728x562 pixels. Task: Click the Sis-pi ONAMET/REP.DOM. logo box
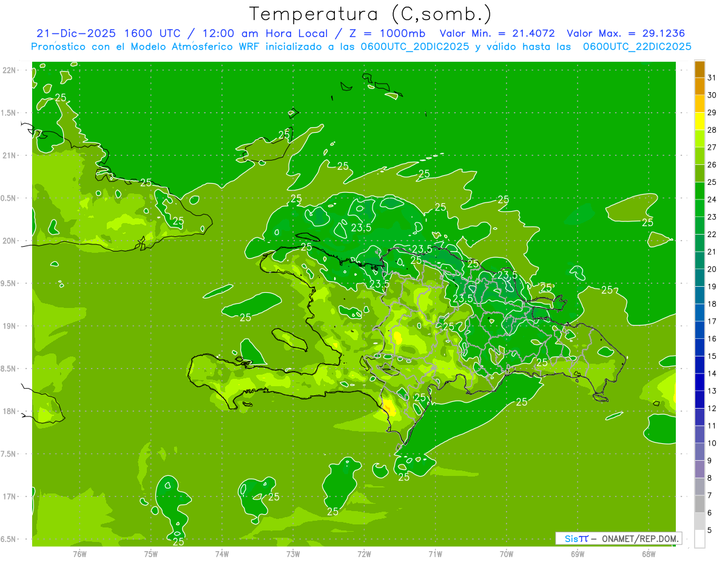(618, 538)
